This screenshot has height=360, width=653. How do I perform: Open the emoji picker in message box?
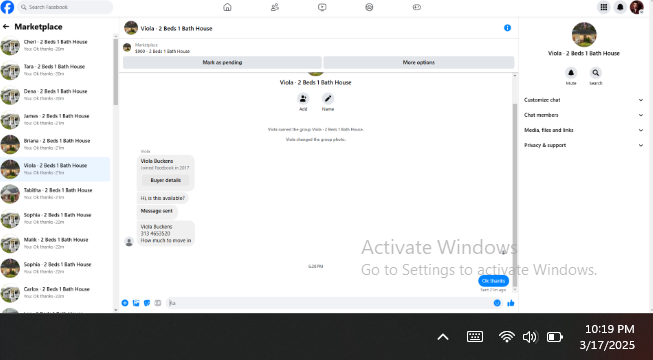pos(497,303)
